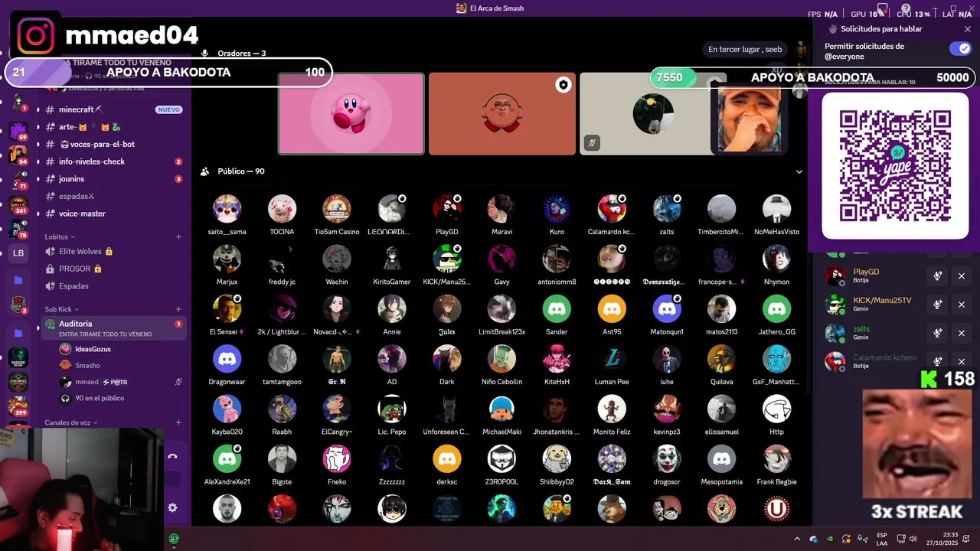The width and height of the screenshot is (980, 551).
Task: Click Frank Begbie's avatar in audience
Action: point(776,459)
